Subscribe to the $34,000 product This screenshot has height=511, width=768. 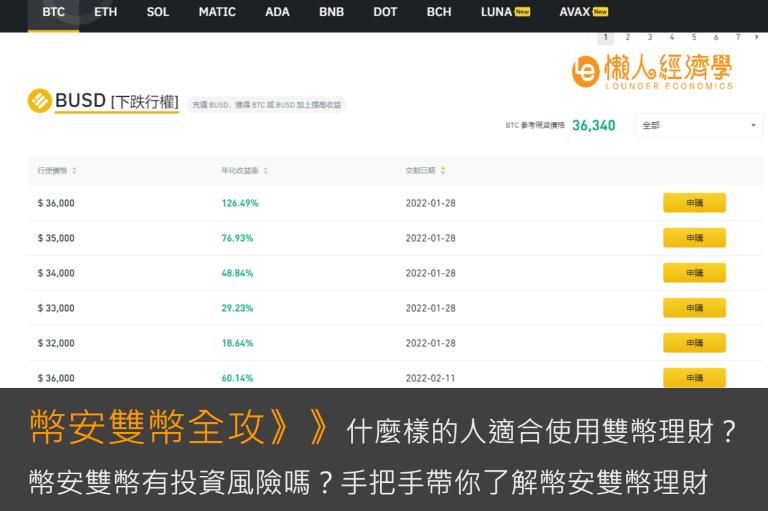click(x=694, y=273)
